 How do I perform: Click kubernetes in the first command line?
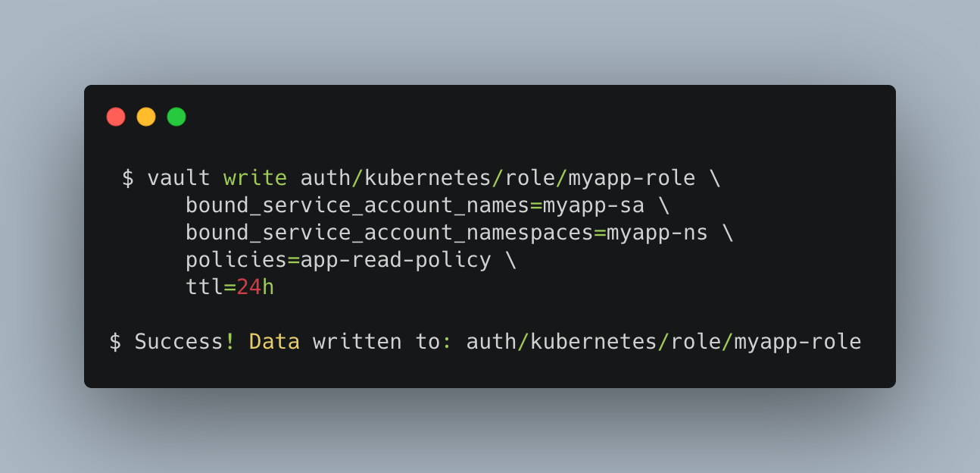click(x=428, y=178)
